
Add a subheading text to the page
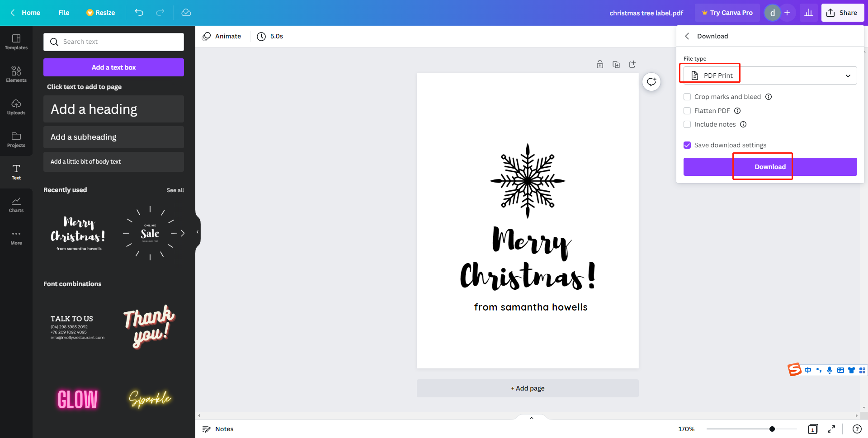tap(113, 137)
